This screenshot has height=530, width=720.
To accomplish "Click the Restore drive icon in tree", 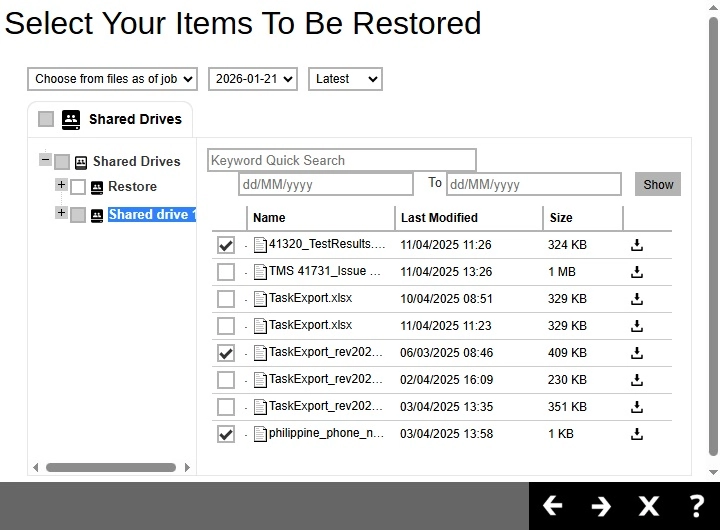I will tap(97, 187).
